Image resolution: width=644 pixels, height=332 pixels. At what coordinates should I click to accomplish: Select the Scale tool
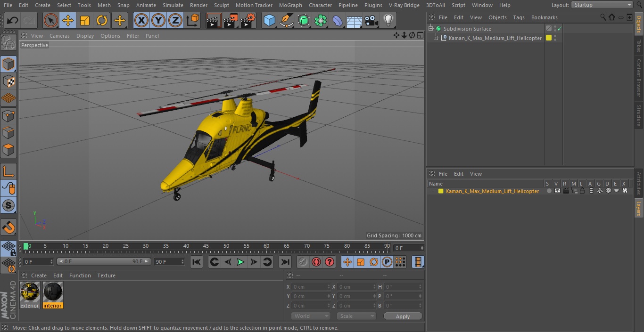pos(85,20)
